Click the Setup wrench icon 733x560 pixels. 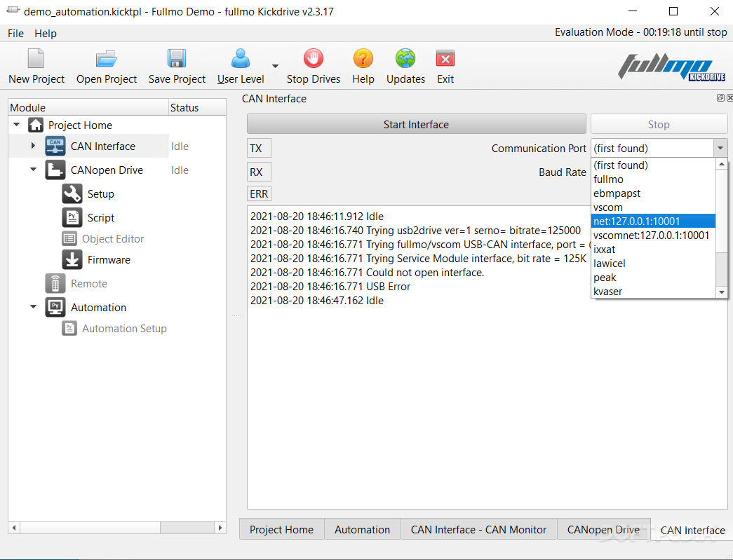coord(72,194)
